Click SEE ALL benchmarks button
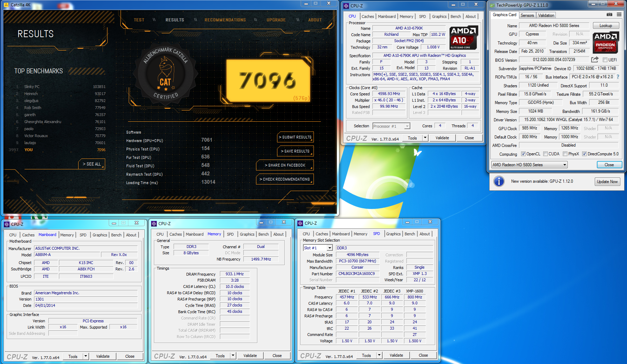This screenshot has width=627, height=364. click(x=92, y=164)
